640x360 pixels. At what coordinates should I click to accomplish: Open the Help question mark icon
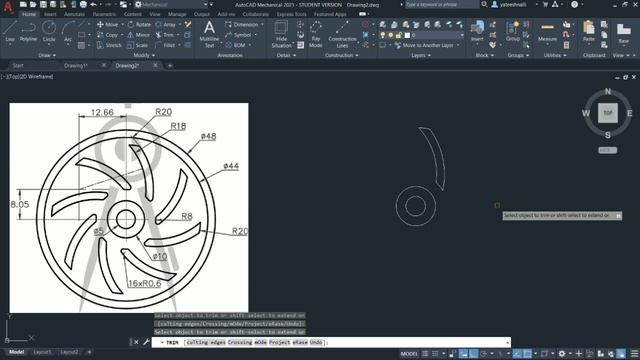pyautogui.click(x=574, y=4)
